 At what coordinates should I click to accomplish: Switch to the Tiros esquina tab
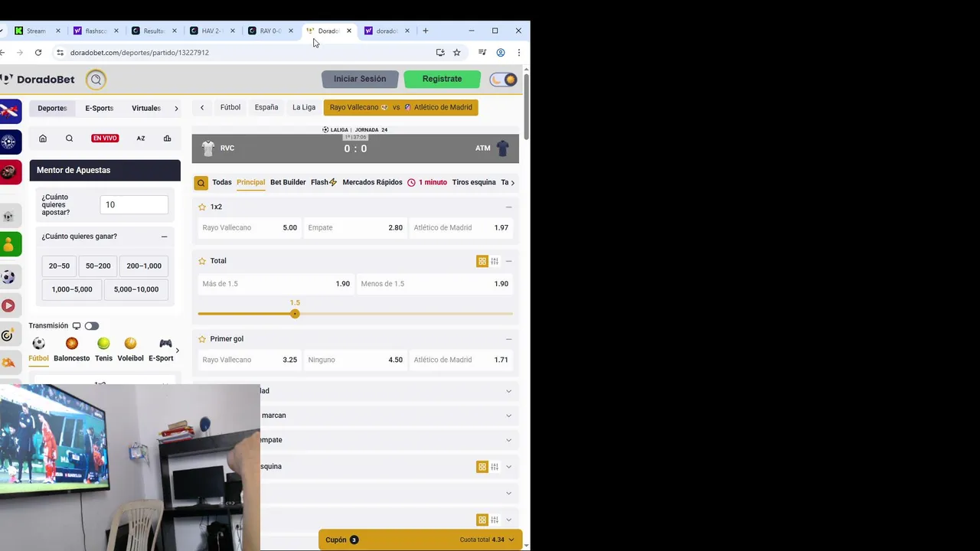474,183
